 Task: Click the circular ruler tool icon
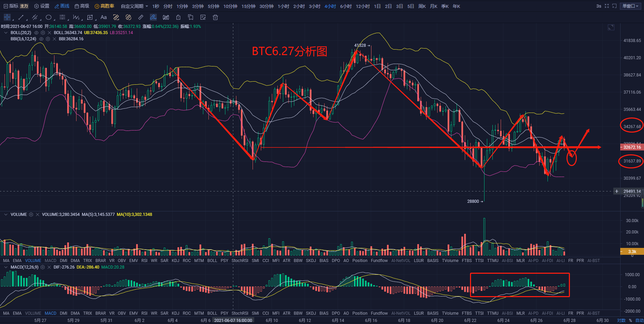point(129,17)
